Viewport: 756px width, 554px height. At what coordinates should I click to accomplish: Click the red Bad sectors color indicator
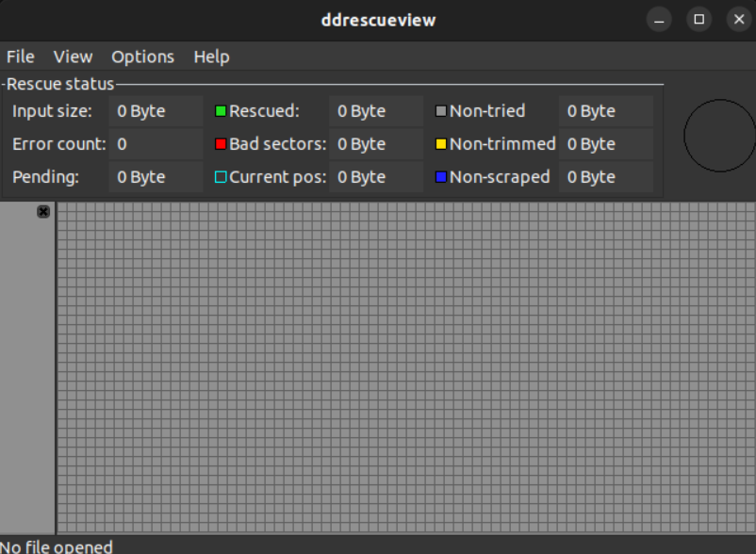pyautogui.click(x=221, y=144)
